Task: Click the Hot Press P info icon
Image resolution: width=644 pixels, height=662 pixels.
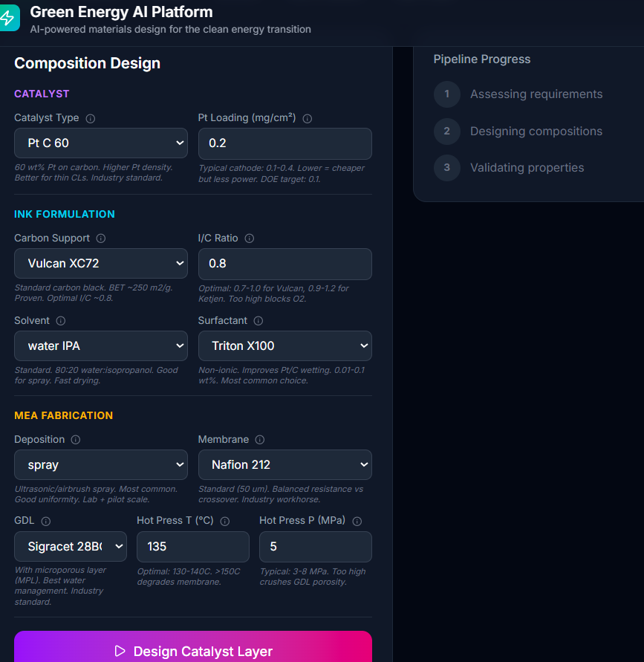Action: click(357, 522)
